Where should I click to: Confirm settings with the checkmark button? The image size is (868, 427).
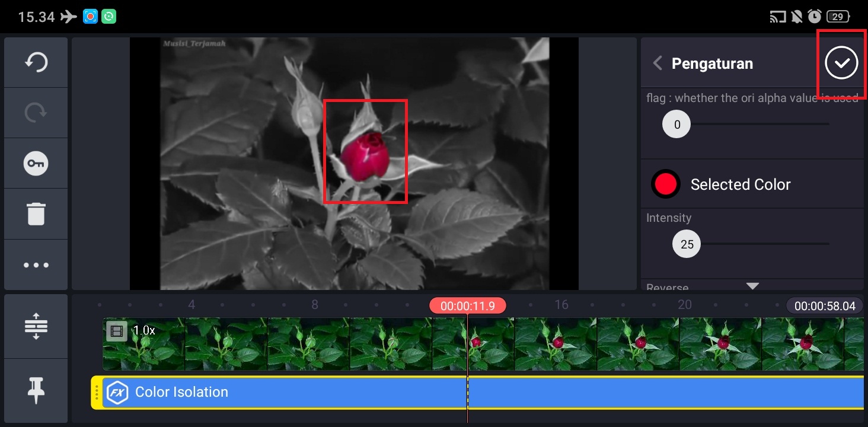[841, 63]
